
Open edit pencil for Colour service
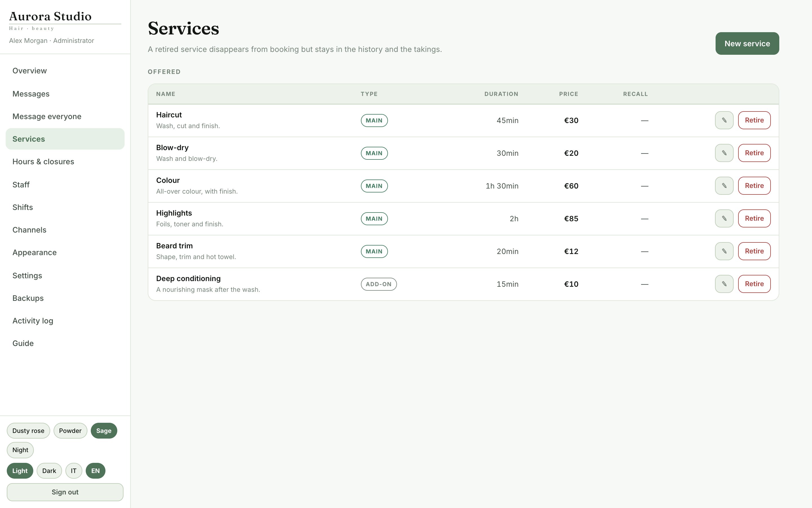tap(724, 186)
